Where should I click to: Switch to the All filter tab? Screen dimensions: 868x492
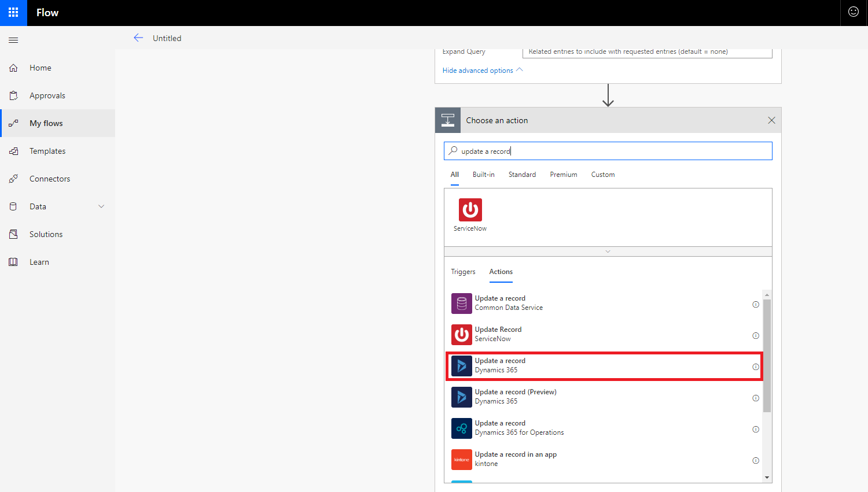tap(455, 175)
